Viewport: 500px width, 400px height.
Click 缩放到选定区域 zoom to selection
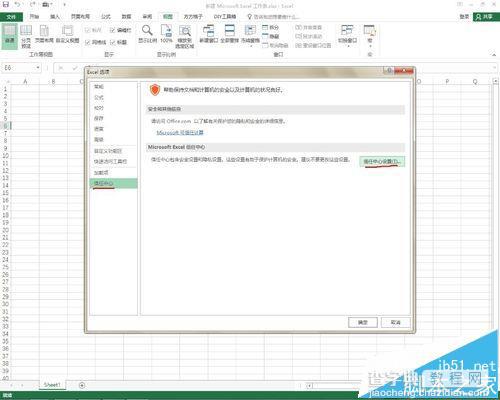(x=184, y=36)
